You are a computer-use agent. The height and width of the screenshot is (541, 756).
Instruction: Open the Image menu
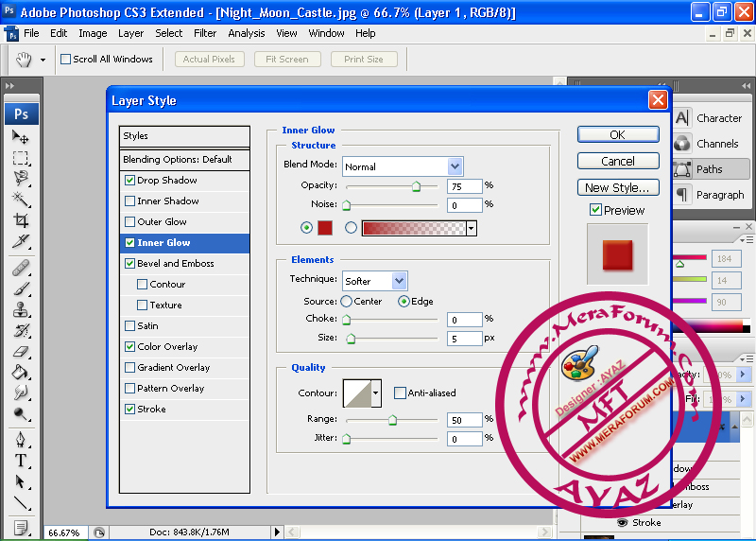click(93, 33)
